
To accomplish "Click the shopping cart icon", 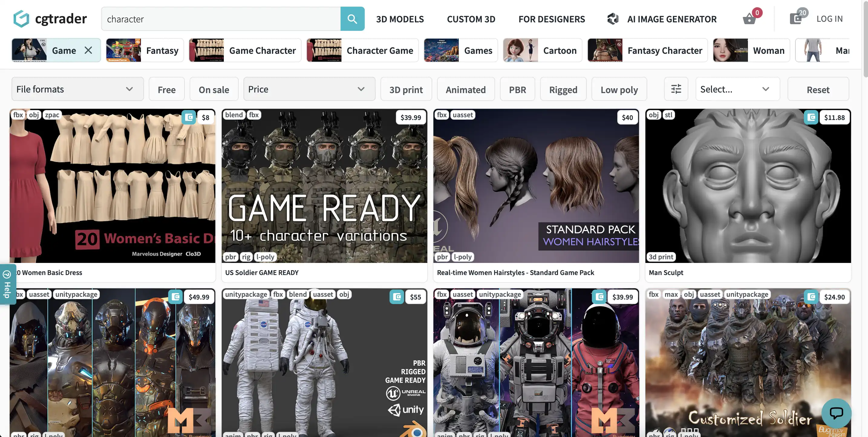I will 749,18.
